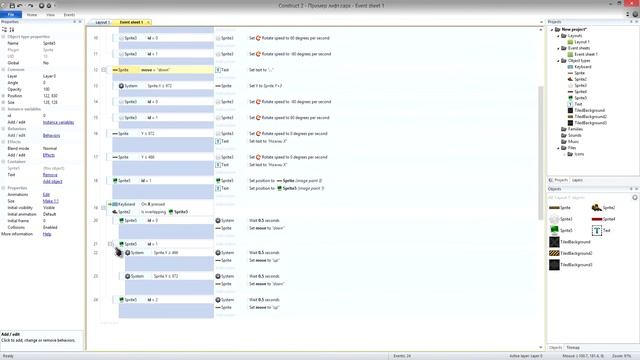Select Sprite5 green icon in Objects panel

tap(554, 231)
